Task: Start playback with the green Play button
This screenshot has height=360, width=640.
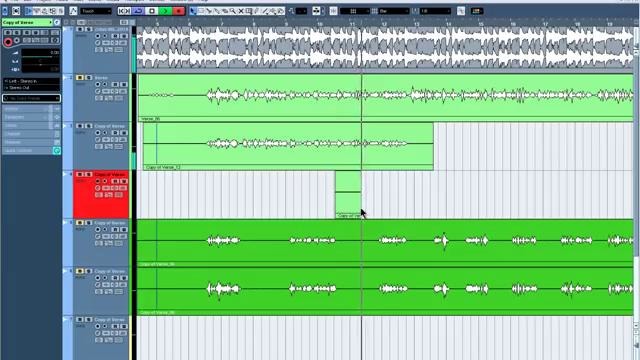Action: (x=165, y=11)
